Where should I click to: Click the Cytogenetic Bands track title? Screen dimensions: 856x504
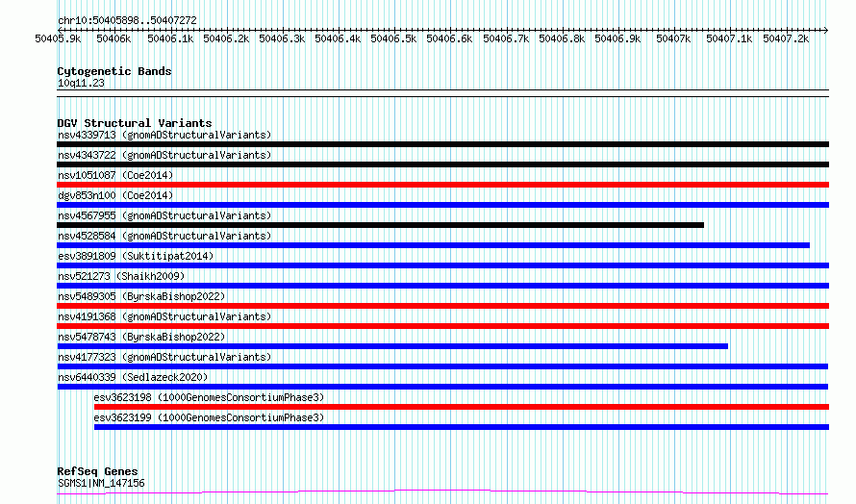[114, 71]
